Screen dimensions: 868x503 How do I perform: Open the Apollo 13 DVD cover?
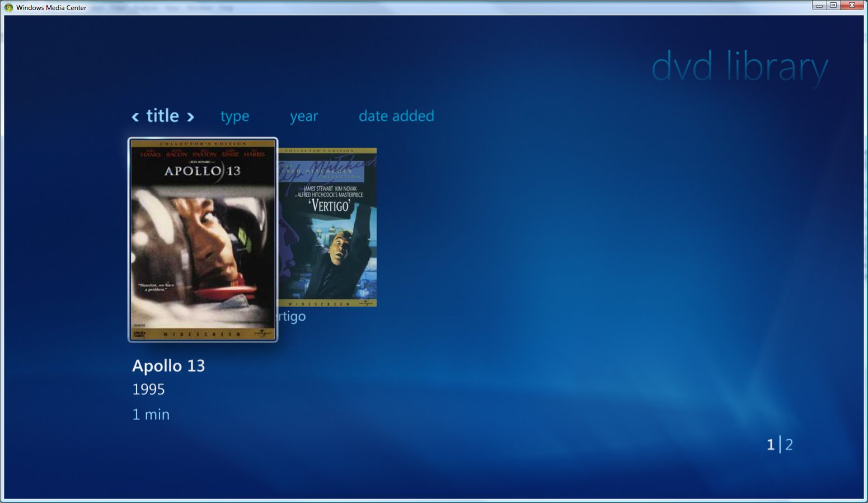(203, 239)
